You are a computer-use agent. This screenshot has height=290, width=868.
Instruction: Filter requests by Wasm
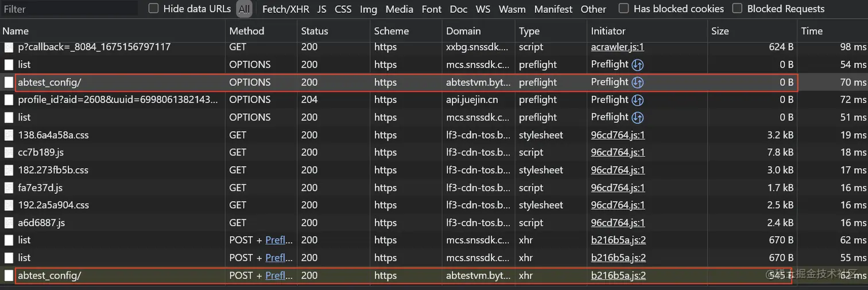pyautogui.click(x=512, y=9)
